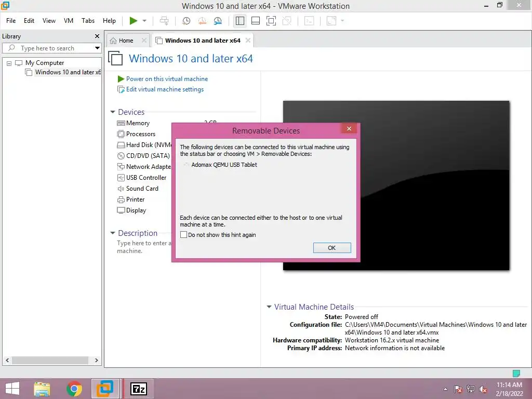Image resolution: width=532 pixels, height=399 pixels.
Task: Collapse the My Computer tree node
Action: coord(9,63)
